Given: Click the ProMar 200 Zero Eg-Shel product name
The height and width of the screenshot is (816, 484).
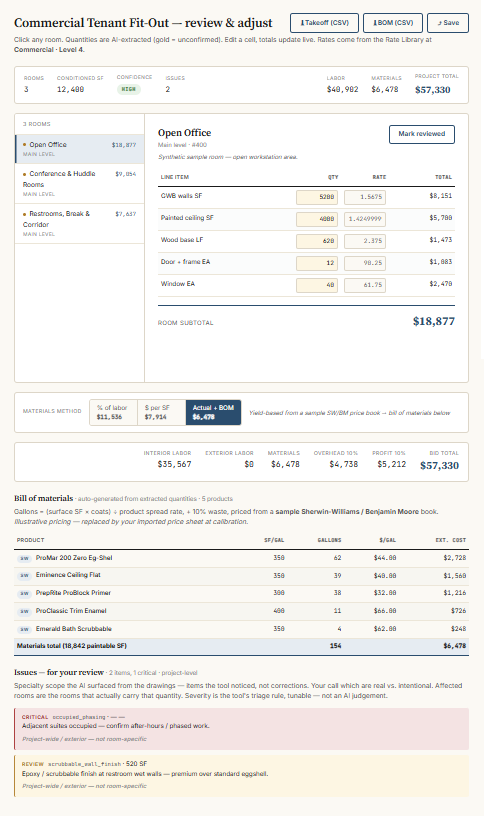Looking at the screenshot, I should tap(74, 558).
